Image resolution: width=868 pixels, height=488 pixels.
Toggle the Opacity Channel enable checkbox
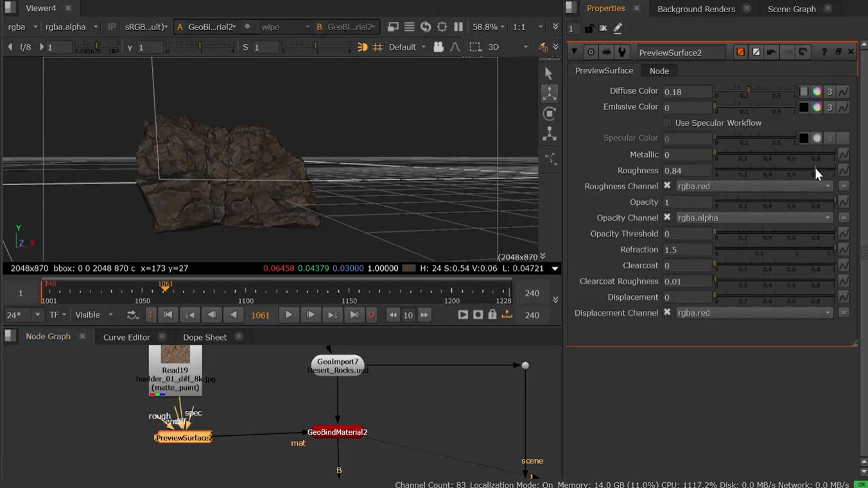667,218
